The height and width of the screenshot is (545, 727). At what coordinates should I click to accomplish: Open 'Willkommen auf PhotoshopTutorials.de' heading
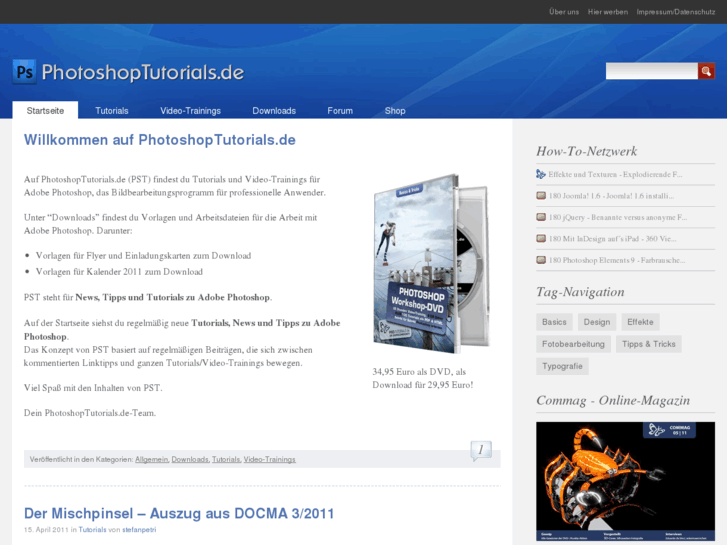pyautogui.click(x=159, y=140)
